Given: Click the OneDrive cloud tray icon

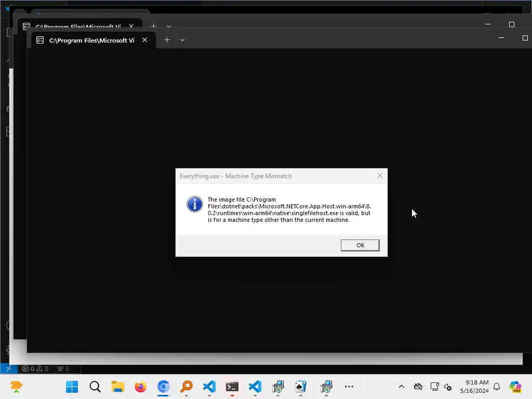Looking at the screenshot, I should point(418,387).
